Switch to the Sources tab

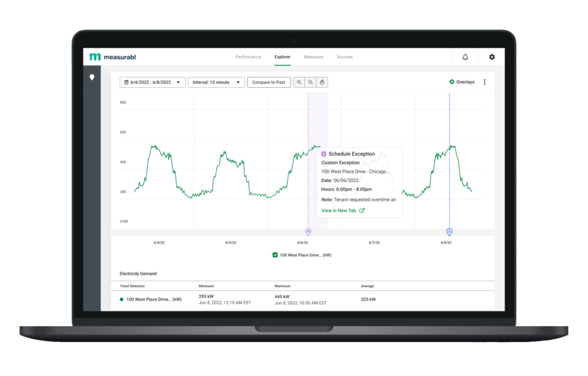[345, 57]
